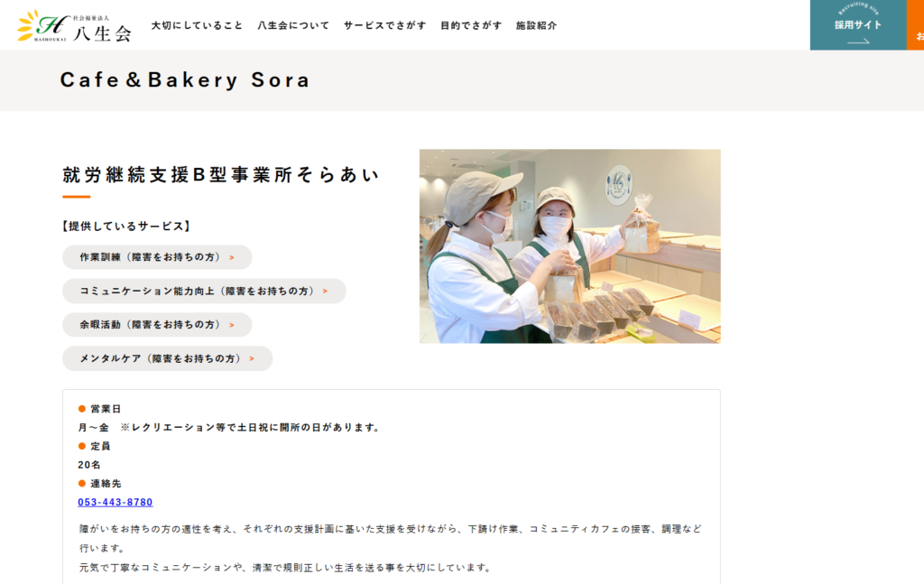Open the コミュニケーション能力向上 service link
Viewport: 924px width, 584px height.
point(203,291)
